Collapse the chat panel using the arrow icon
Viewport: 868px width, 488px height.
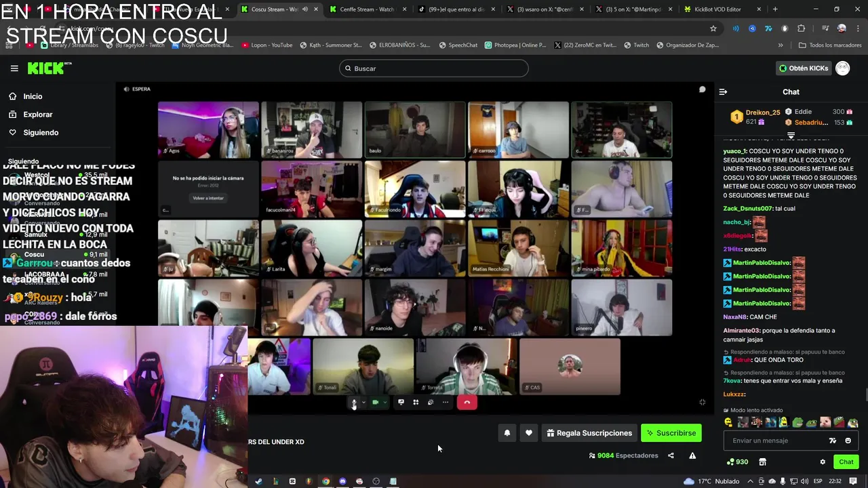point(723,91)
